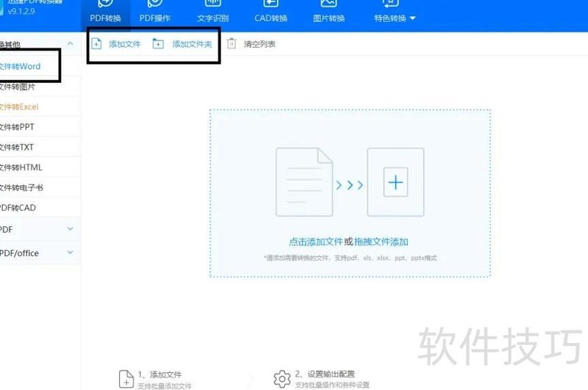Select 文件转PPT in the sidebar
The image size is (588, 390).
40,127
